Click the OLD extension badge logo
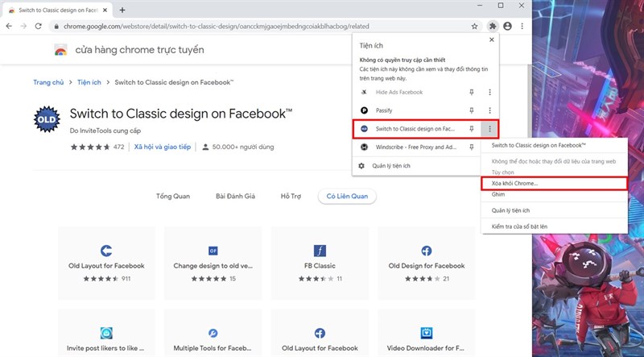The height and width of the screenshot is (357, 644). click(x=47, y=119)
